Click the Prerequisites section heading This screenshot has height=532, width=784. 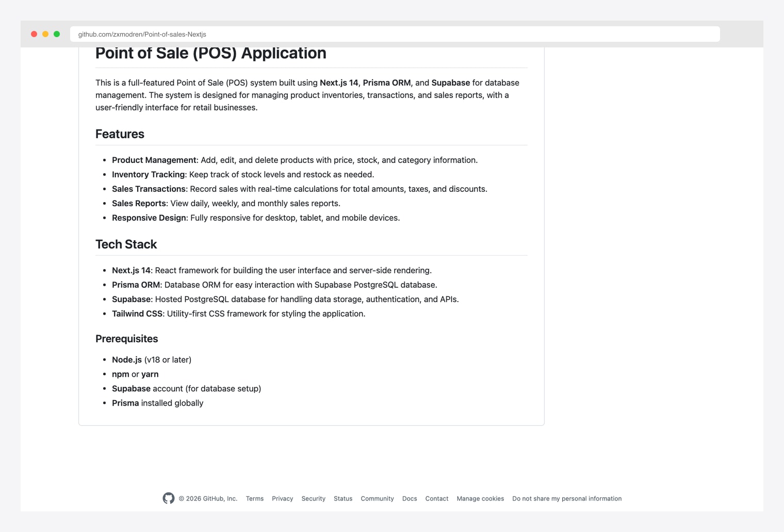(x=126, y=339)
